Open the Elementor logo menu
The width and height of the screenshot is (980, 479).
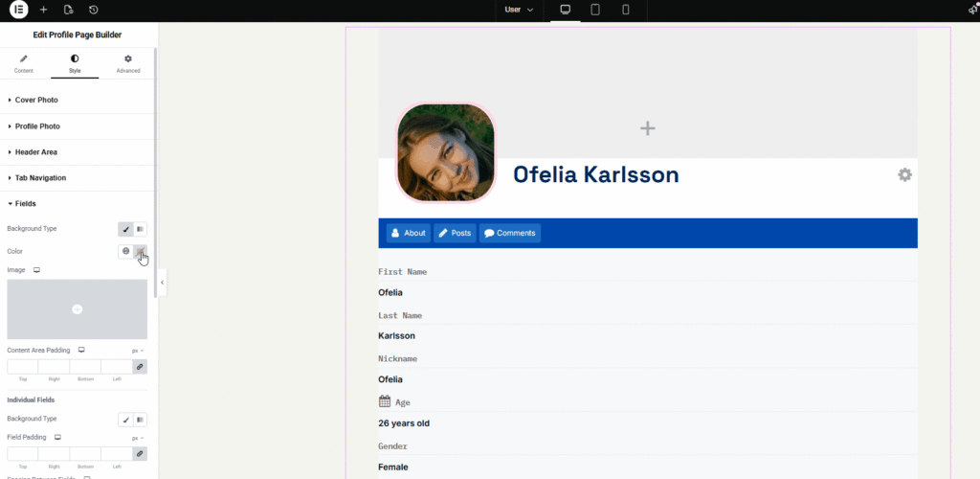click(x=19, y=10)
